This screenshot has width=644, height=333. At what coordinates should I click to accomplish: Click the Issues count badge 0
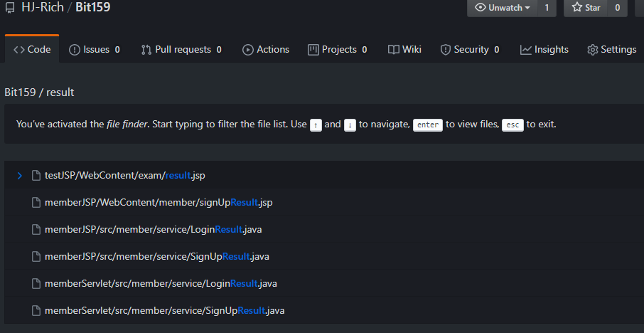(x=117, y=50)
